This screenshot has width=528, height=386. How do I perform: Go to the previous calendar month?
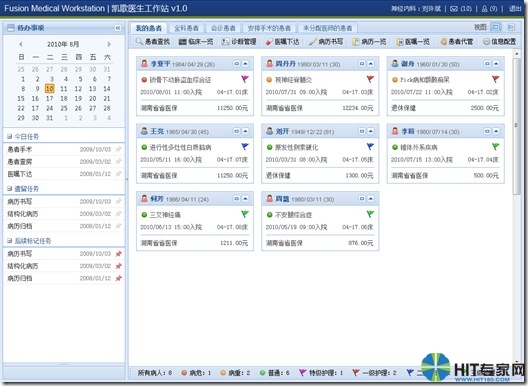21,44
